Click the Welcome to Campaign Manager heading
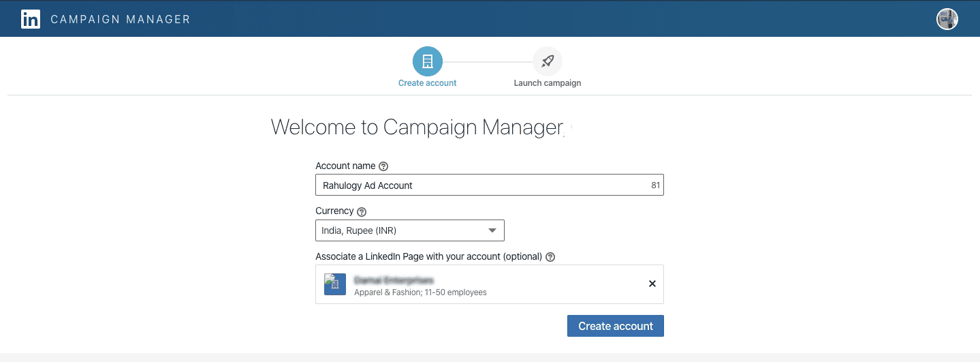 point(417,127)
